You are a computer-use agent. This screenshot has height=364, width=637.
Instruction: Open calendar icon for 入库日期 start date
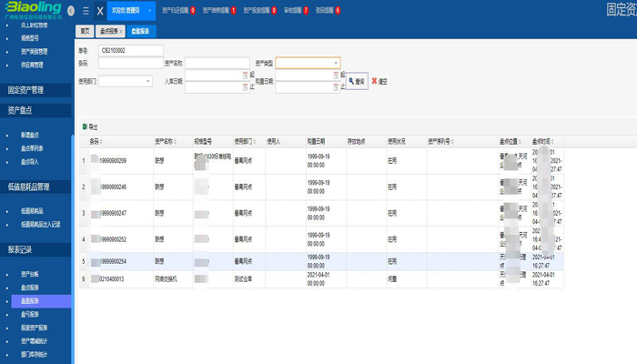[245, 75]
